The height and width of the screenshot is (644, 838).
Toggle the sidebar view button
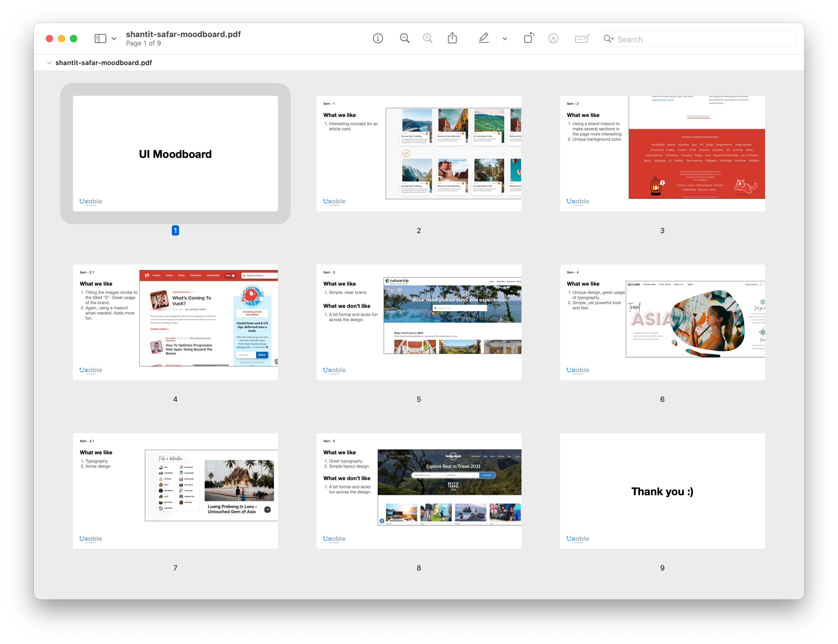click(x=100, y=38)
